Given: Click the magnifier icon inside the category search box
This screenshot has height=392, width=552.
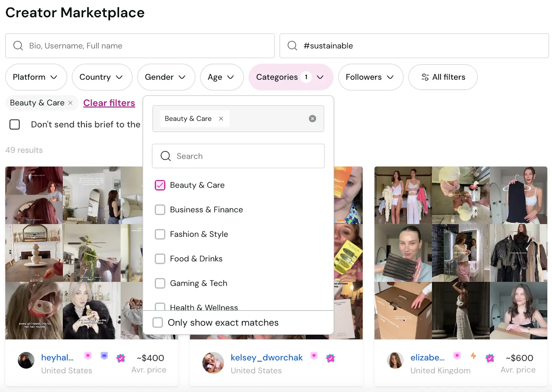Looking at the screenshot, I should [x=165, y=156].
